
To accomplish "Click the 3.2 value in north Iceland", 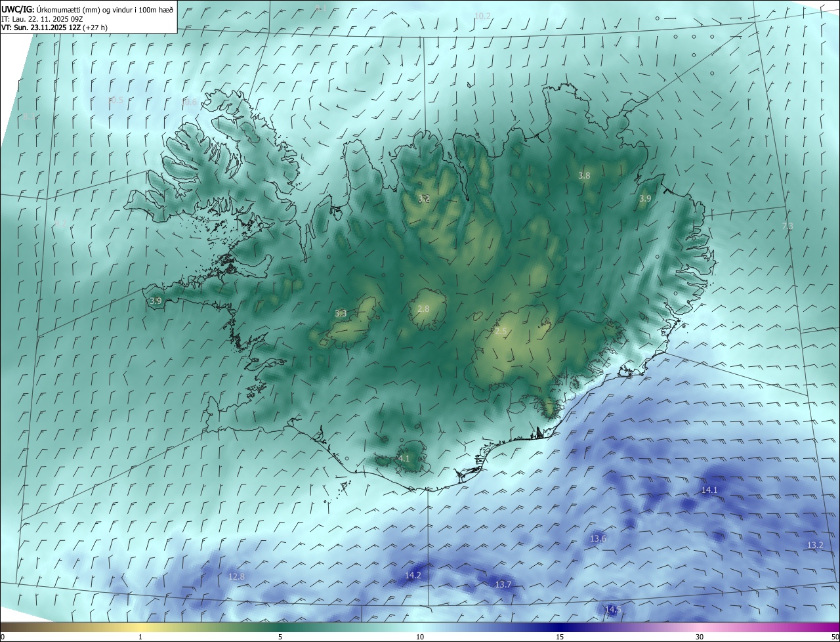I will (424, 198).
